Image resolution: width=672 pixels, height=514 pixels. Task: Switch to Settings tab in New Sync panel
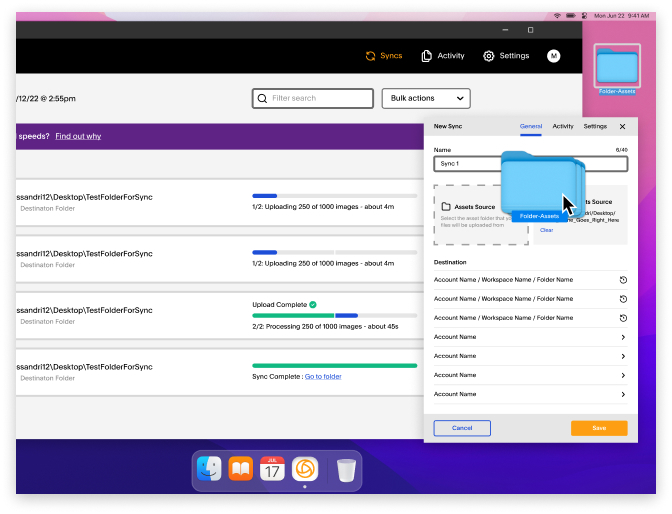pos(595,126)
